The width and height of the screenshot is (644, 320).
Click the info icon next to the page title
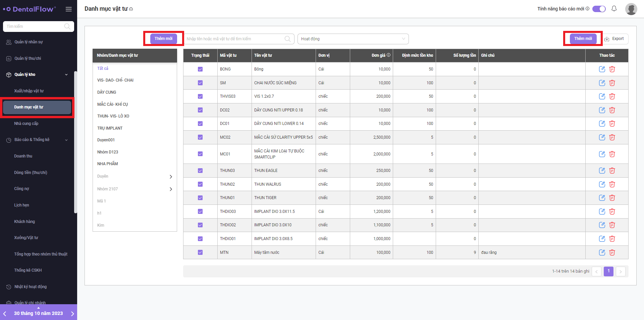tap(131, 9)
